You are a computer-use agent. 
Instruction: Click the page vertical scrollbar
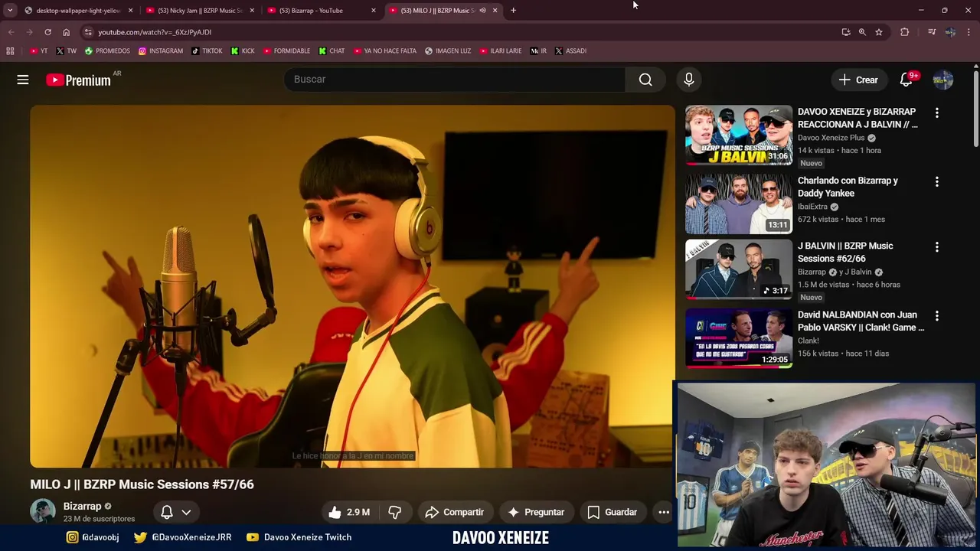pyautogui.click(x=976, y=107)
